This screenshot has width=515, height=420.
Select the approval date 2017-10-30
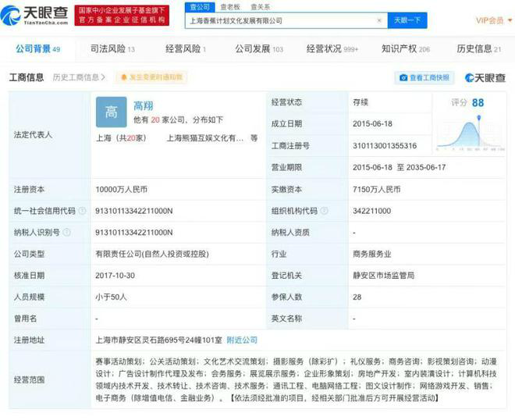pos(115,276)
